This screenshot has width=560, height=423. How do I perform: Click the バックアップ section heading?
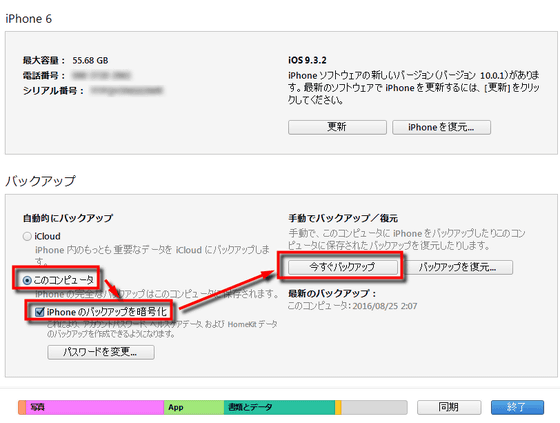click(40, 181)
